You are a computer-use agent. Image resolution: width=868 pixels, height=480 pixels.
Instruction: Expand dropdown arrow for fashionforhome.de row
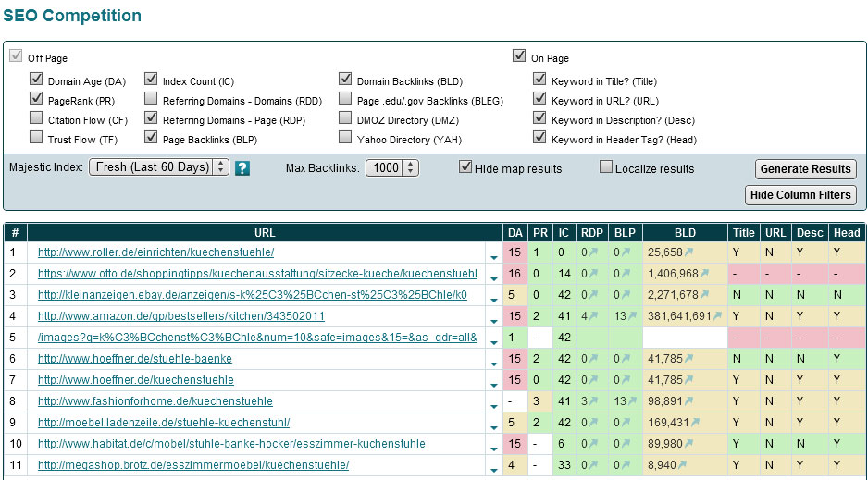tap(494, 406)
